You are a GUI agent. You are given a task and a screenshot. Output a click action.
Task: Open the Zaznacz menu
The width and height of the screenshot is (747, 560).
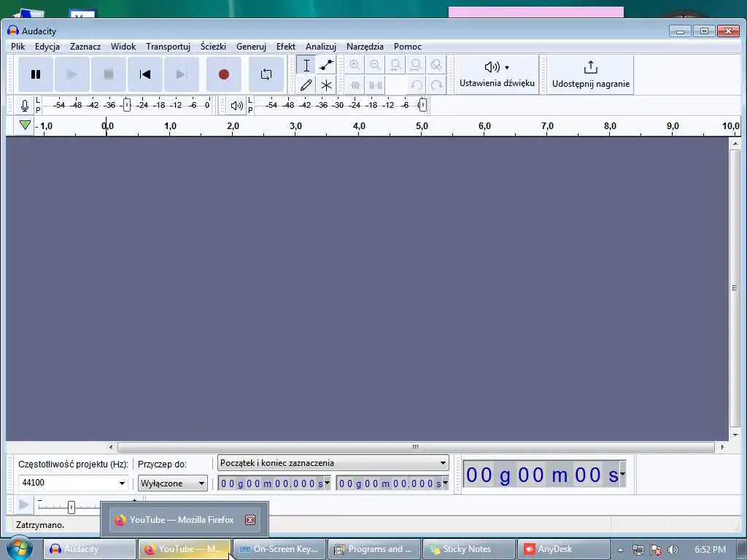[85, 47]
